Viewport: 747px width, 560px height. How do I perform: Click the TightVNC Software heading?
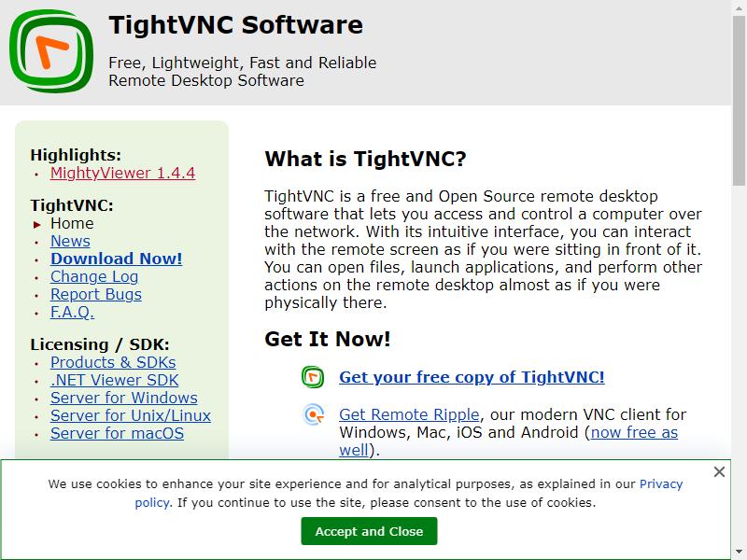click(x=235, y=25)
